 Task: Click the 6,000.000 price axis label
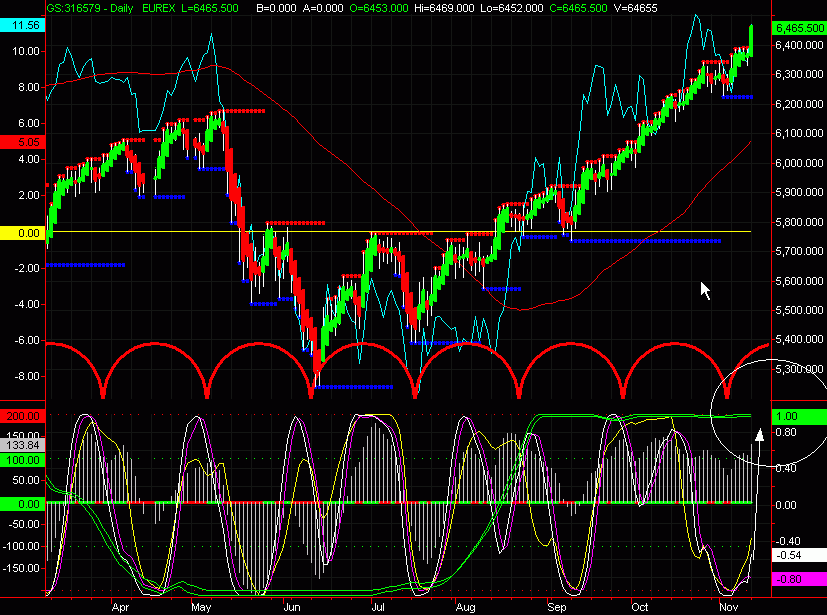(800, 163)
